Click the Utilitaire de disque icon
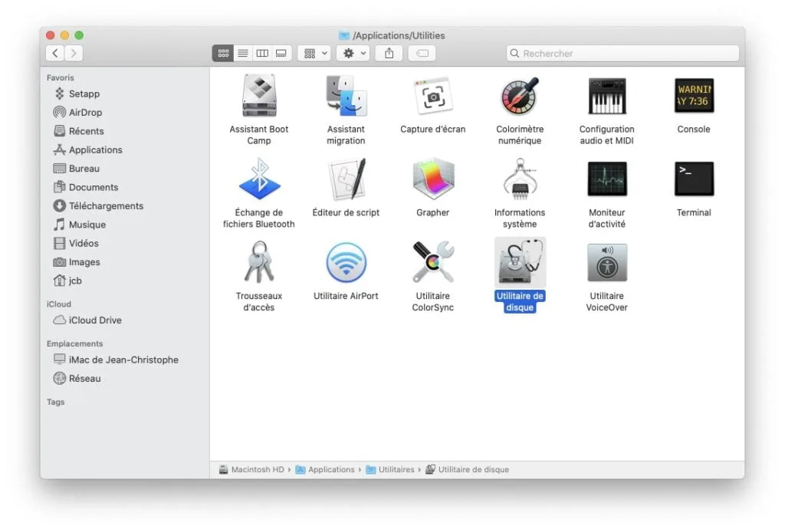Image resolution: width=785 pixels, height=532 pixels. tap(520, 262)
